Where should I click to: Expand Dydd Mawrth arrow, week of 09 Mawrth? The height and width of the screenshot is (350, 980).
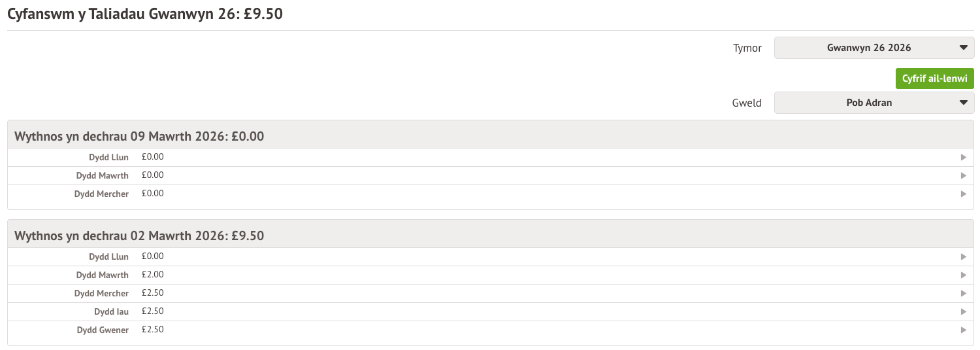[963, 176]
